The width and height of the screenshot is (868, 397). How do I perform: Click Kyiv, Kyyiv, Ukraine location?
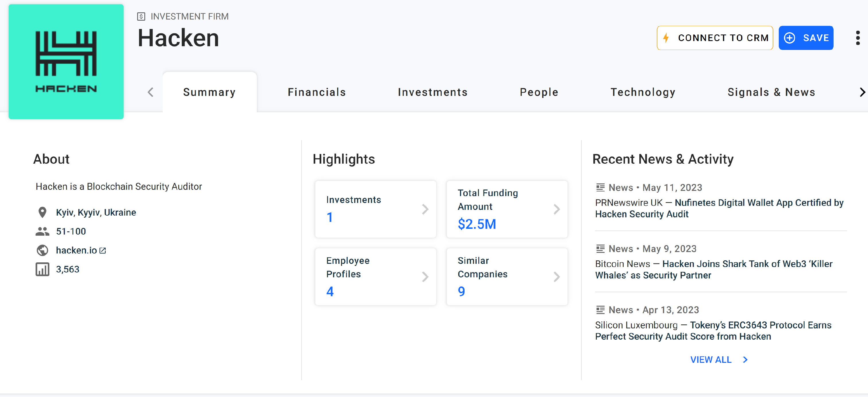[96, 212]
